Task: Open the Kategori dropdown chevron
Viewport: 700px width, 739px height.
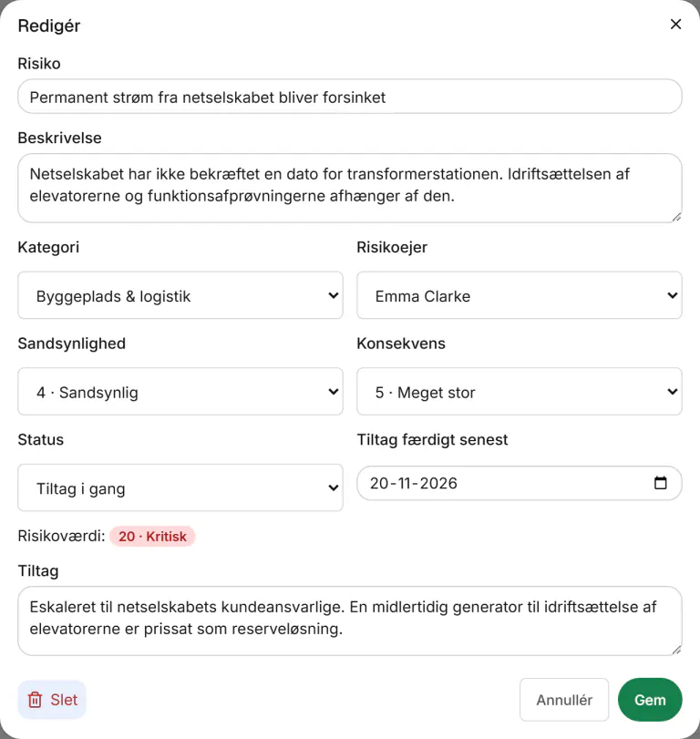Action: click(x=334, y=295)
